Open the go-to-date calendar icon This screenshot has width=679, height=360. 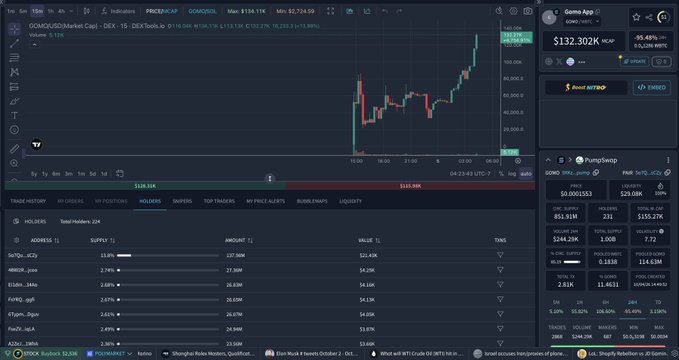click(120, 174)
